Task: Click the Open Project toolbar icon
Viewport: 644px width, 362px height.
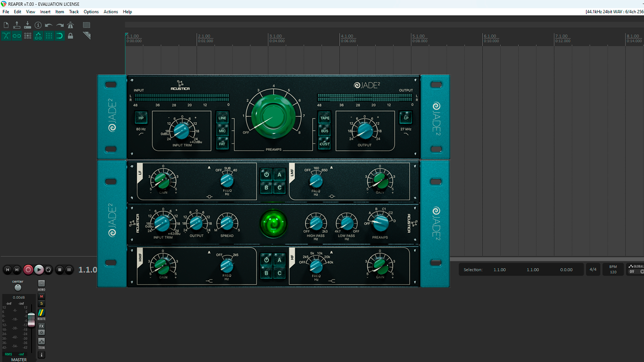Action: tap(17, 25)
